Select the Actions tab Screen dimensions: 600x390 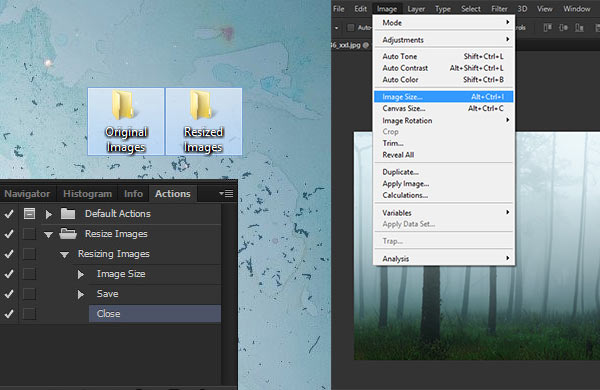pyautogui.click(x=173, y=194)
